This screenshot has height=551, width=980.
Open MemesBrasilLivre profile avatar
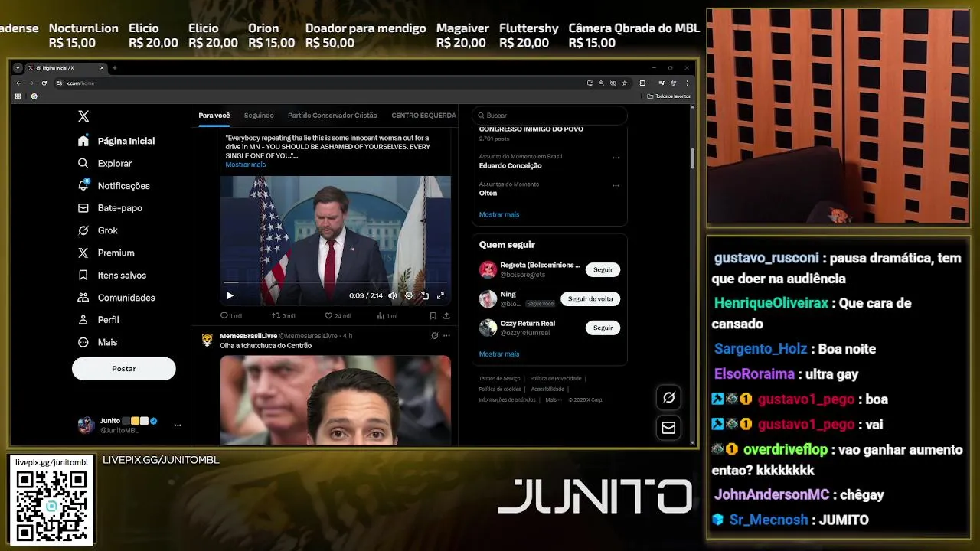coord(207,340)
